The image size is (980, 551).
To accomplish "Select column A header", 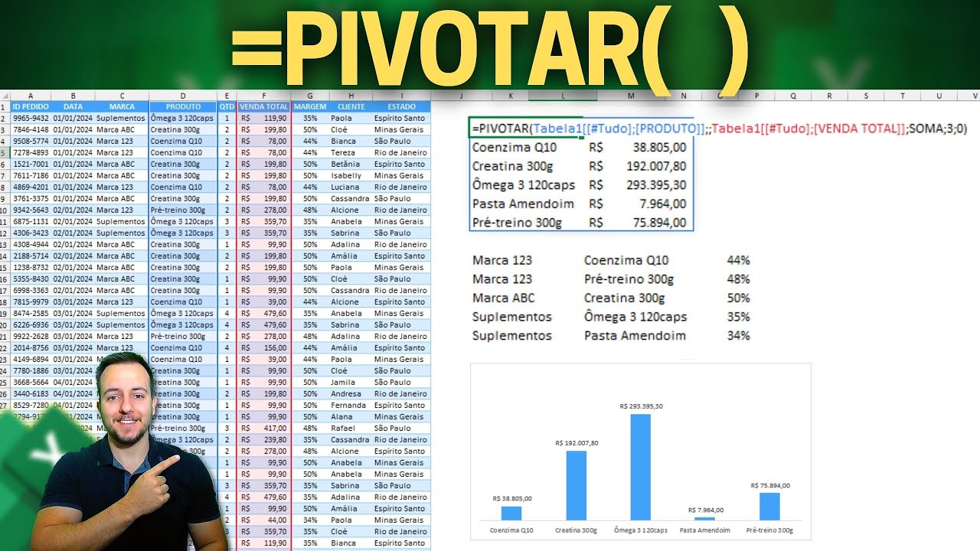I will click(31, 96).
